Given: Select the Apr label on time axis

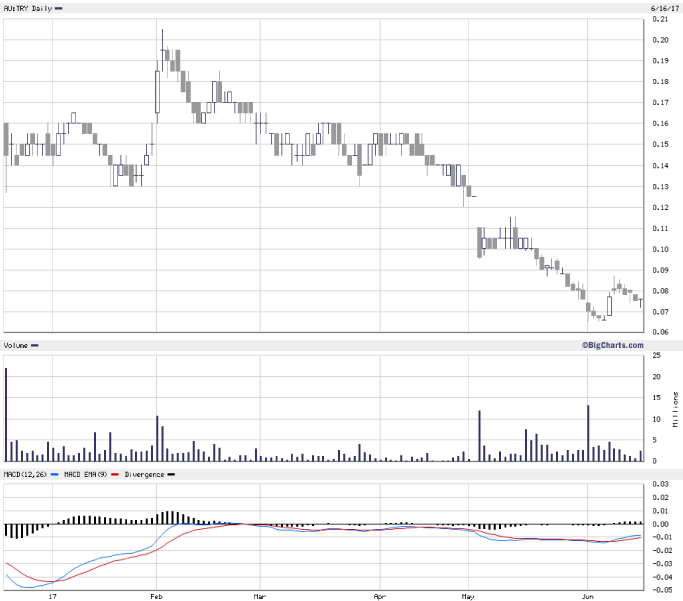Looking at the screenshot, I should [380, 593].
